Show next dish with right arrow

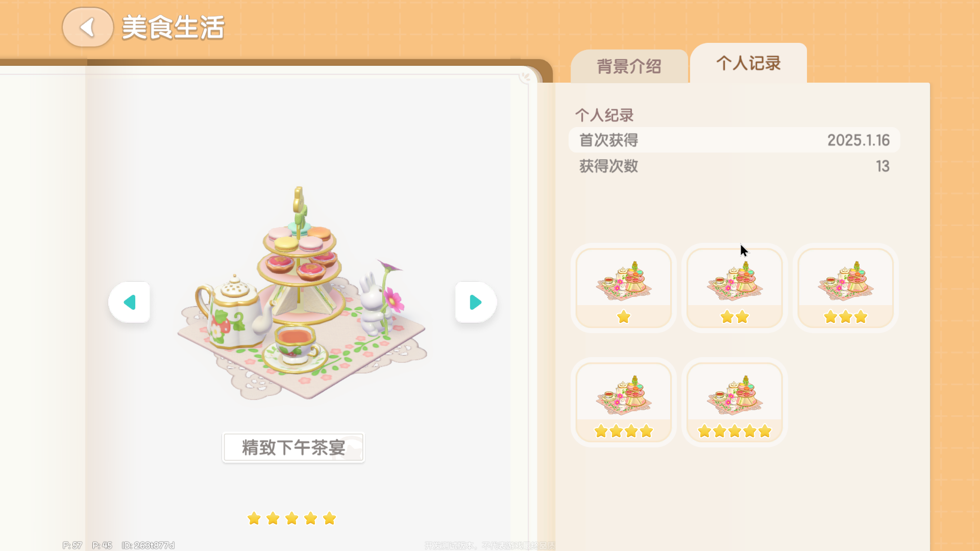pyautogui.click(x=476, y=302)
